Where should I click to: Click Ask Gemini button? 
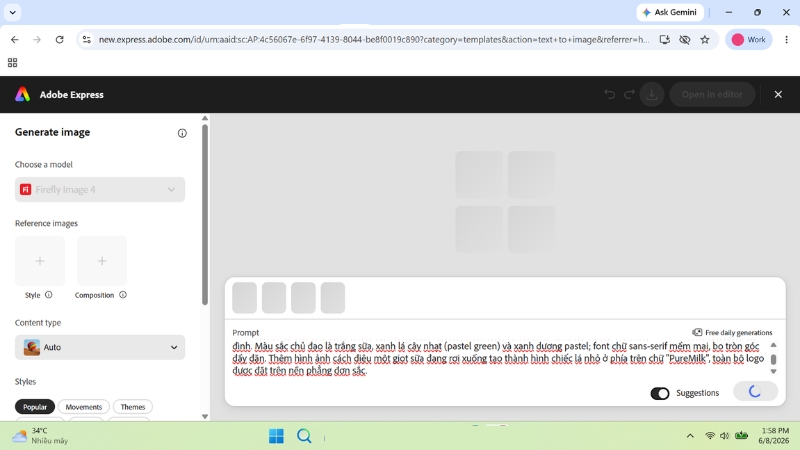pos(670,12)
